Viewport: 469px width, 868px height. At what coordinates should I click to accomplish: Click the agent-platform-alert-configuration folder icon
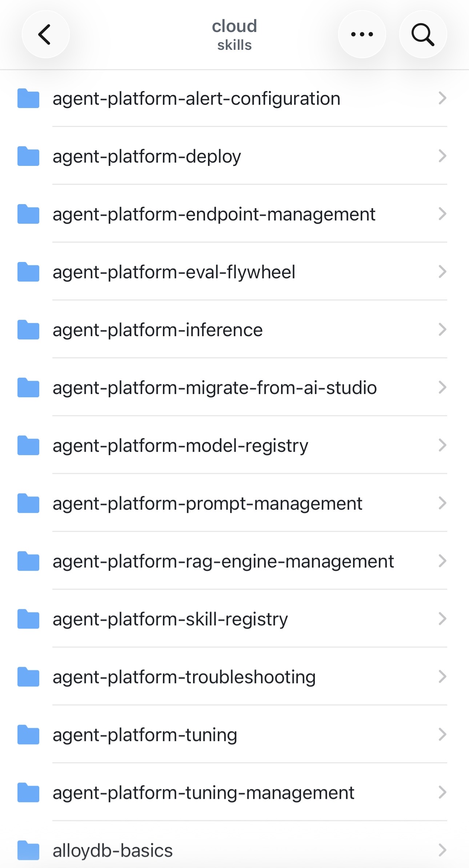28,98
